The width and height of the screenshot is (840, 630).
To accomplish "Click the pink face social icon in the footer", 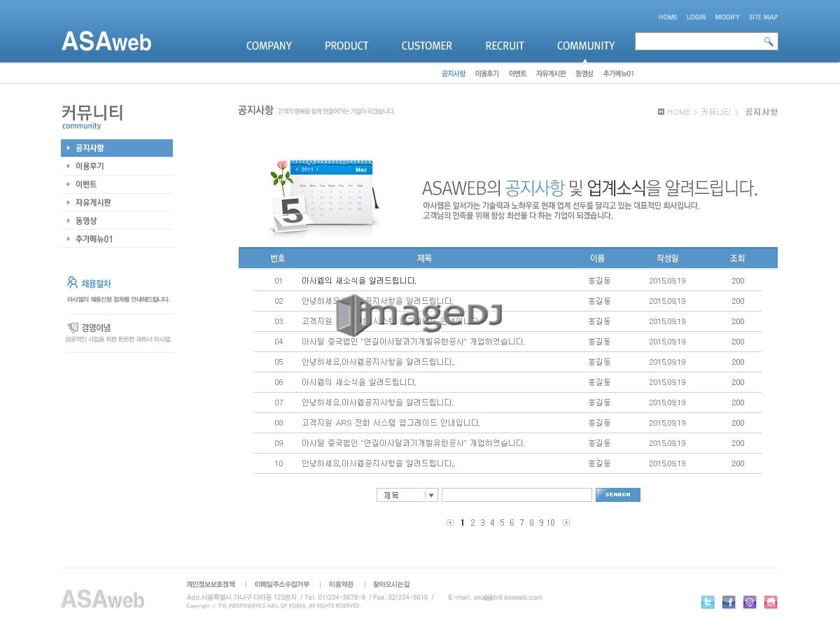I will pos(771,602).
